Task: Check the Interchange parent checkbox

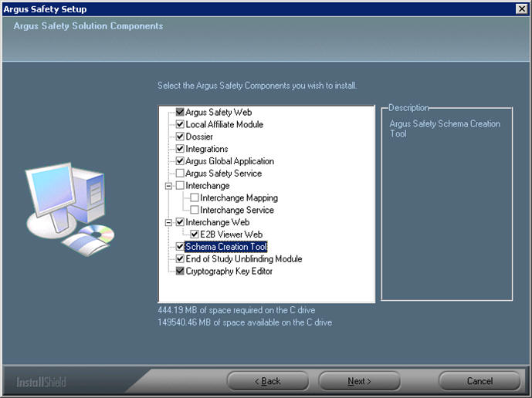Action: 180,185
